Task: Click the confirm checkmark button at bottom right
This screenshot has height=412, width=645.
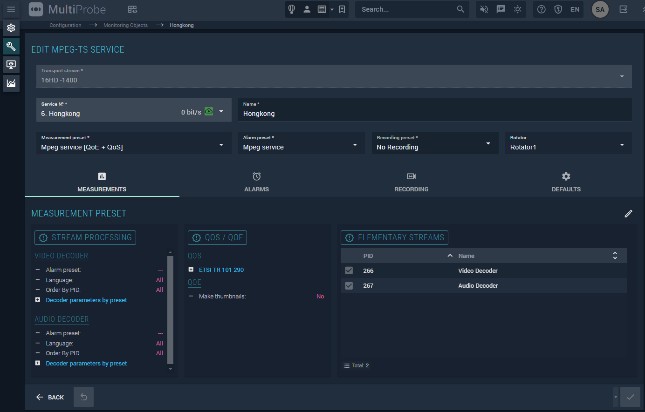Action: pyautogui.click(x=629, y=397)
